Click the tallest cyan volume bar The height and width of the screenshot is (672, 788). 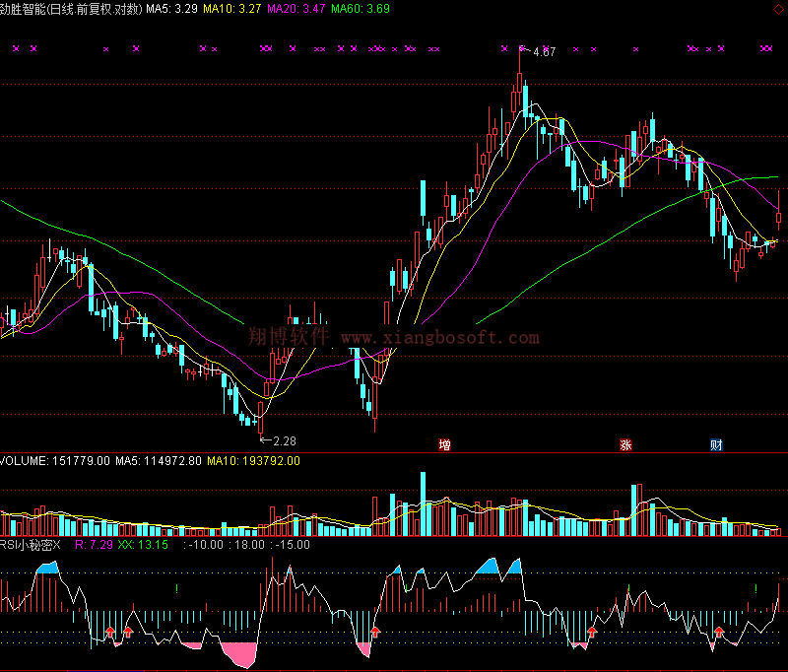(x=424, y=504)
